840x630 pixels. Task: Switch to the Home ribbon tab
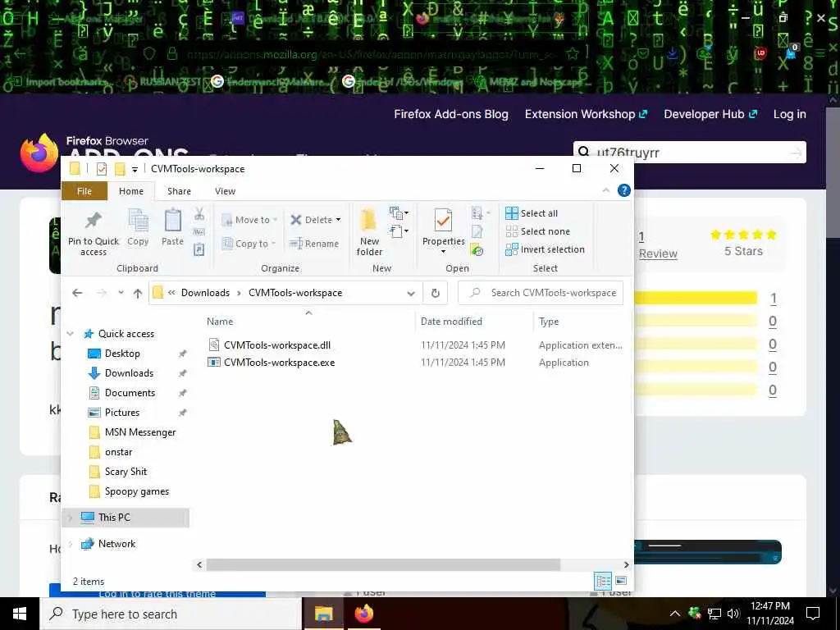click(x=131, y=191)
